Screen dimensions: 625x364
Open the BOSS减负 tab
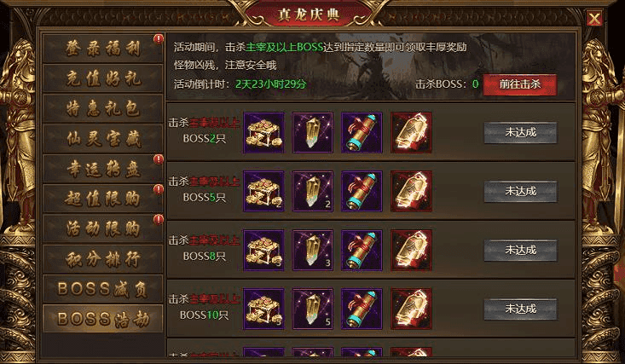(x=103, y=289)
